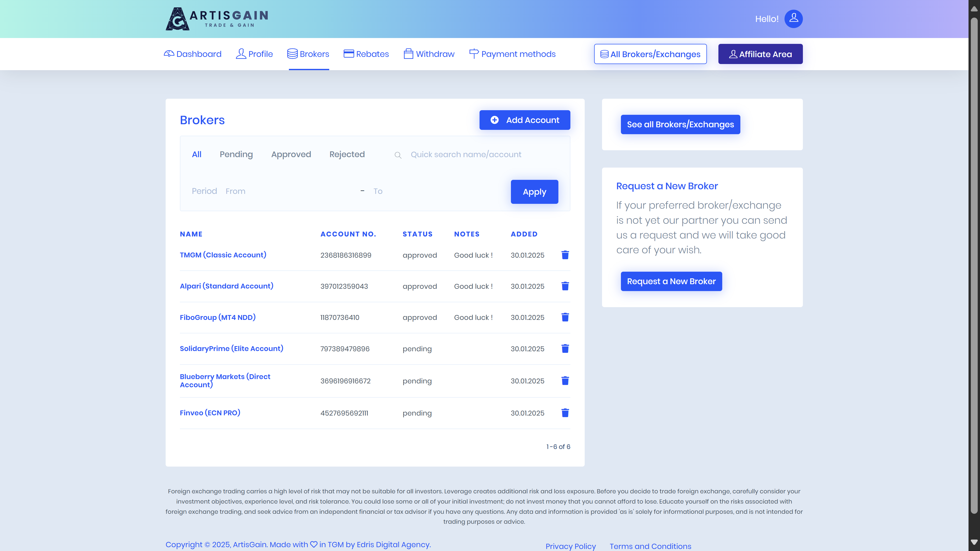This screenshot has height=551, width=980.
Task: Click the vertical scrollbar thumb
Action: [974, 266]
